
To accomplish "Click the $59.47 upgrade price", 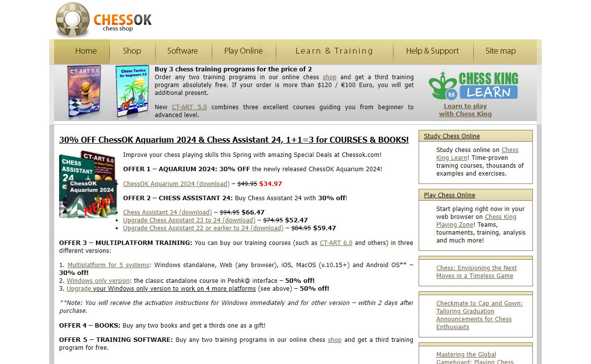I will point(325,228).
